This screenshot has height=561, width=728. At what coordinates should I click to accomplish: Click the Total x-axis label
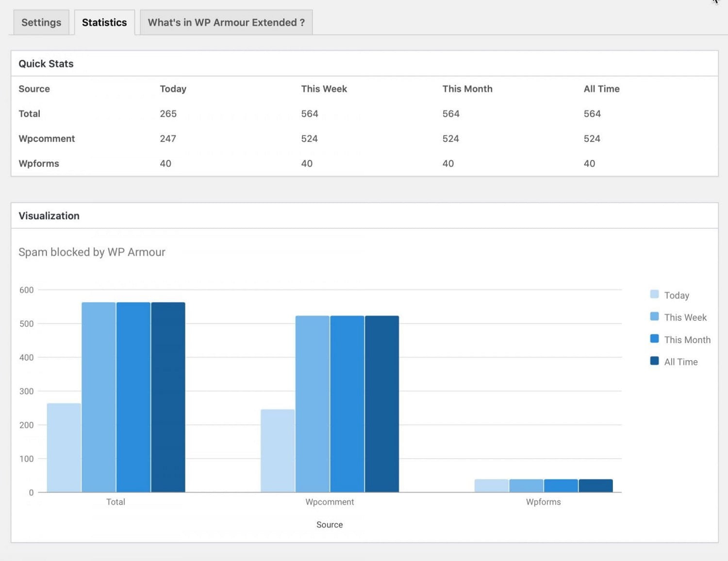(116, 502)
